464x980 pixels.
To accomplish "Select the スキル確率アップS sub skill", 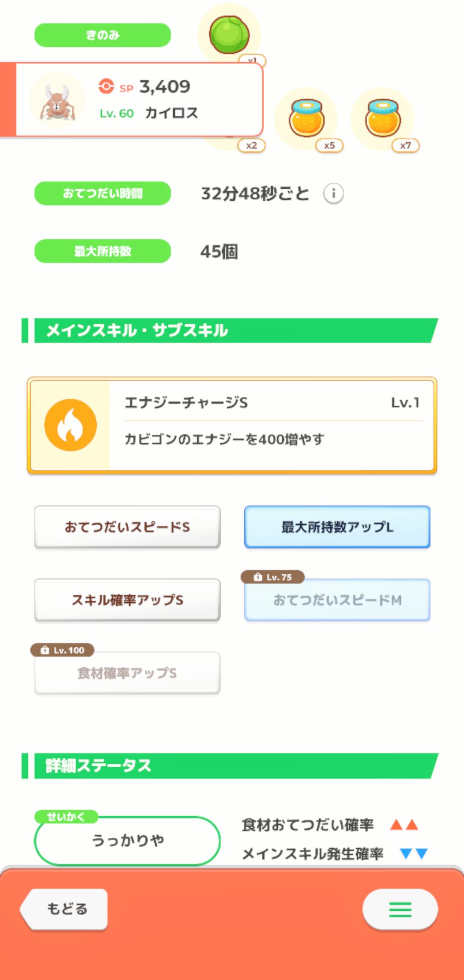I will [127, 600].
